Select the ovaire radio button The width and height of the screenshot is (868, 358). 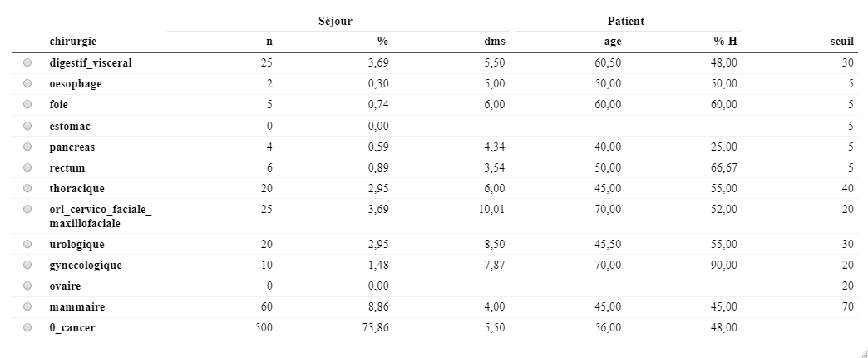(x=27, y=286)
